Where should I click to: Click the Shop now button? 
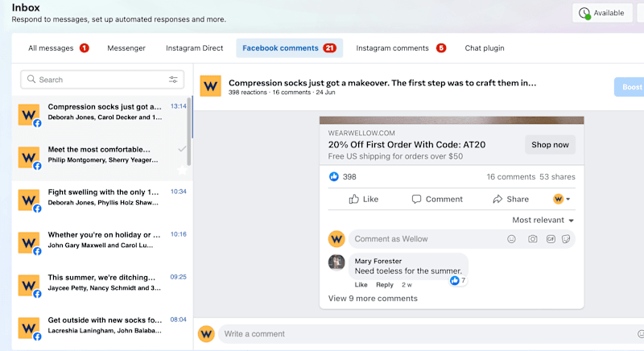pos(550,144)
